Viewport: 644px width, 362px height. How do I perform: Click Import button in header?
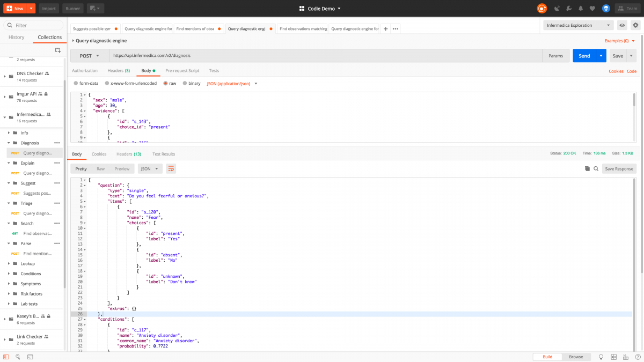coord(49,9)
